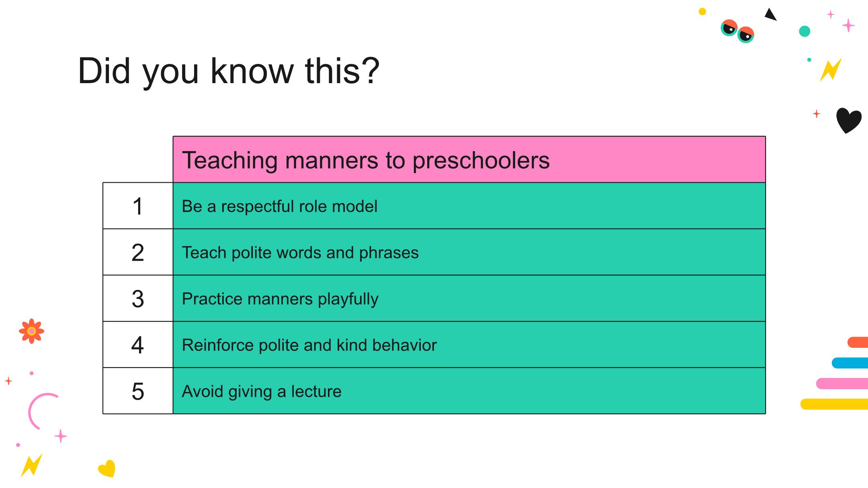Image resolution: width=868 pixels, height=488 pixels.
Task: Select the small yellow heart
Action: pyautogui.click(x=107, y=468)
